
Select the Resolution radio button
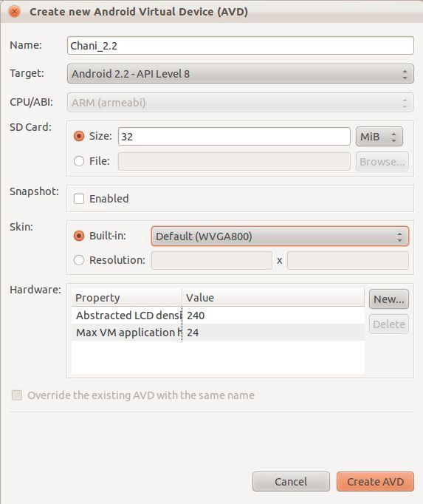[79, 259]
